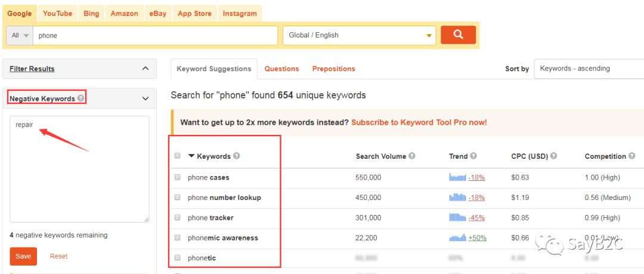Click the orange search magnifier button
This screenshot has height=274, width=644.
coord(458,35)
